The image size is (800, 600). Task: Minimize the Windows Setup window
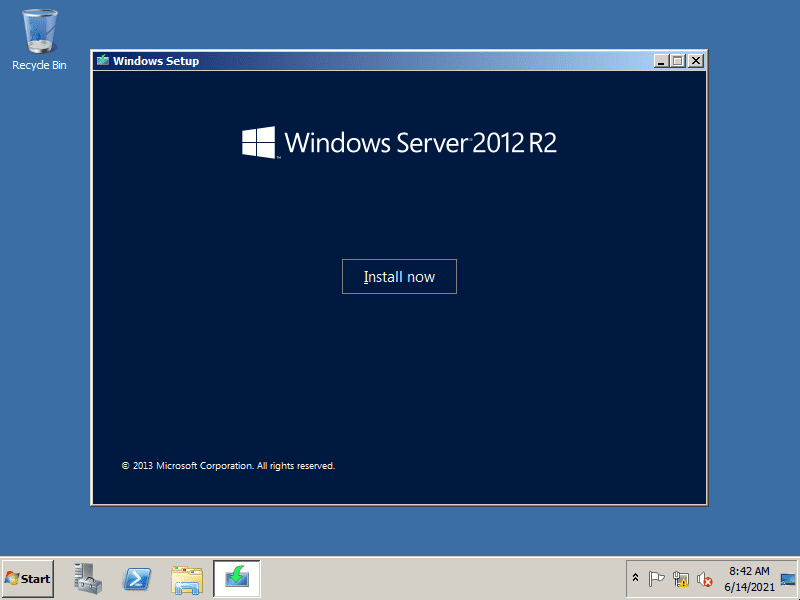point(662,60)
